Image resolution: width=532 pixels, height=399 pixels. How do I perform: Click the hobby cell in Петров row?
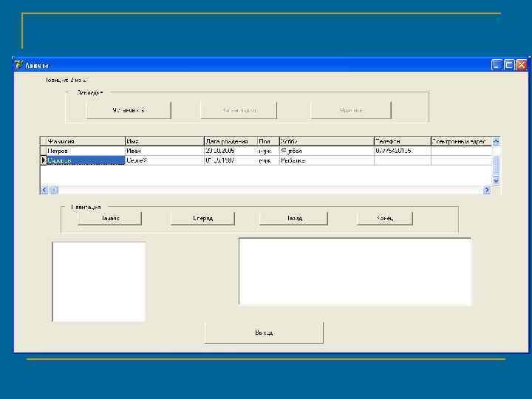pos(327,151)
